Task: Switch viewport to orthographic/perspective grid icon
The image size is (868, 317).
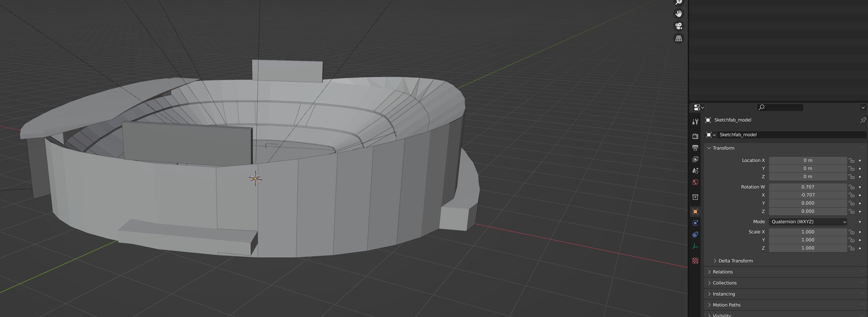Action: [x=679, y=38]
